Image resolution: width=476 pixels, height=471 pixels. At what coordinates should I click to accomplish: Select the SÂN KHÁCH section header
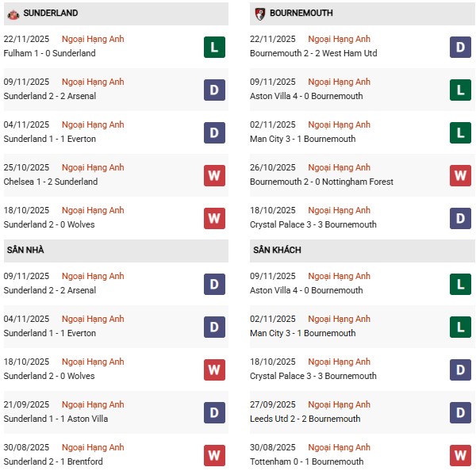(x=277, y=251)
